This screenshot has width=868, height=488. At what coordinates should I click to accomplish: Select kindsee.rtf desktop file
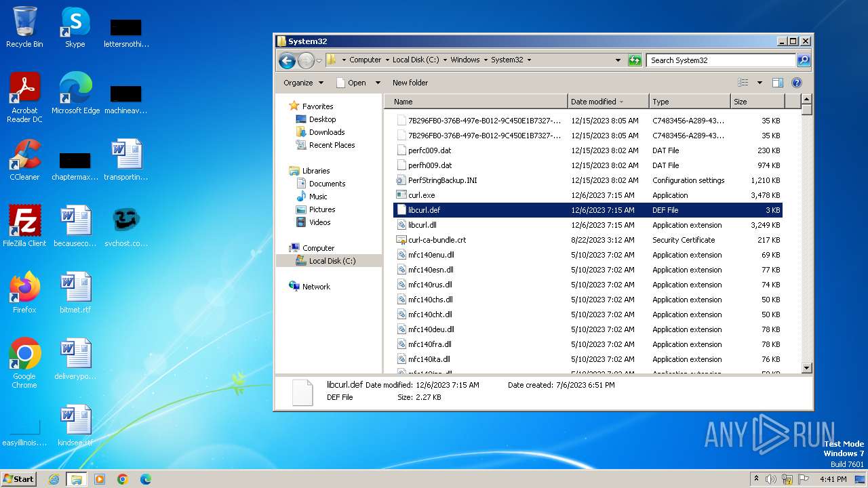tap(75, 426)
